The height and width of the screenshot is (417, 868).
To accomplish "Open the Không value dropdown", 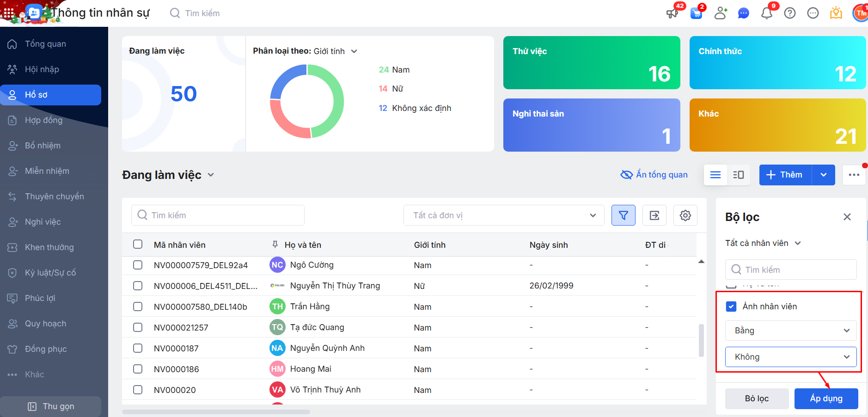I will click(x=791, y=357).
